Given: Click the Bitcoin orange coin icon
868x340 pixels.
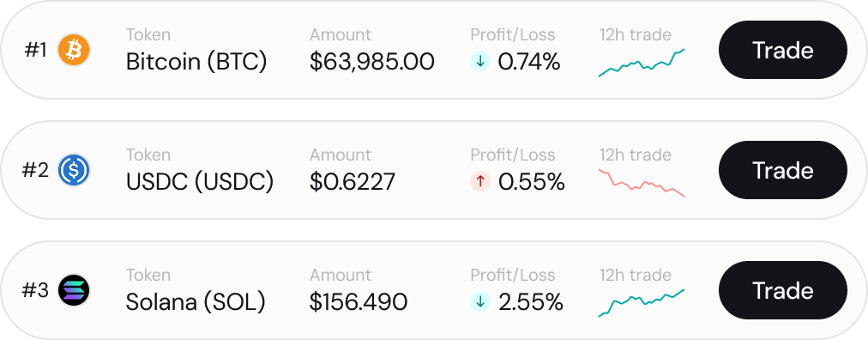Looking at the screenshot, I should 74,50.
